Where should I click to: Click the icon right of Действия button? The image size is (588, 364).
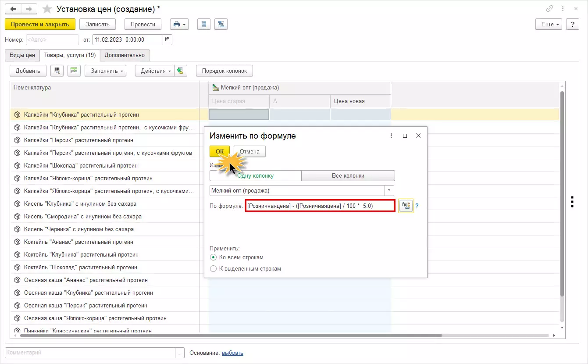click(x=181, y=71)
